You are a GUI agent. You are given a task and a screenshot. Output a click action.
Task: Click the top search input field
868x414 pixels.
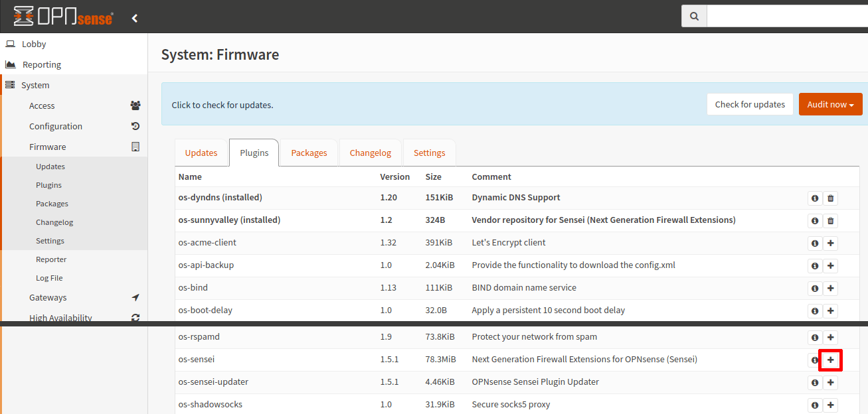coord(787,17)
